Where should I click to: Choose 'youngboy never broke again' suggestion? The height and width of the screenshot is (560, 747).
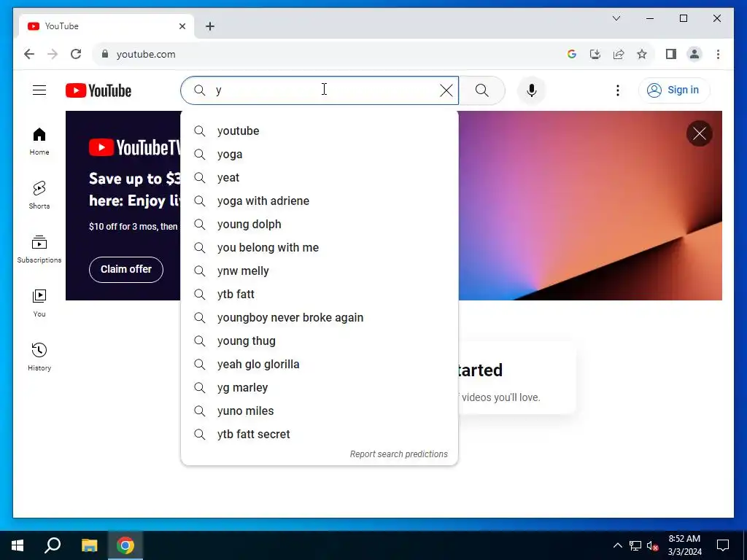coord(320,318)
